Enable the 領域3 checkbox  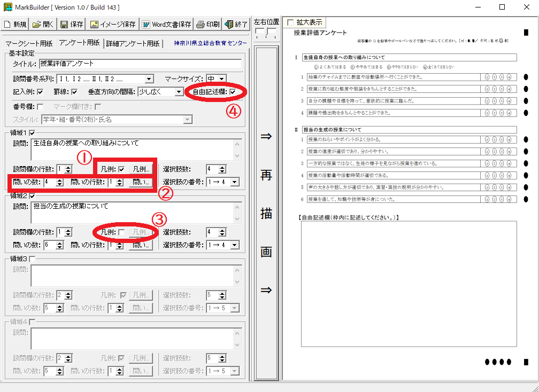pyautogui.click(x=32, y=259)
